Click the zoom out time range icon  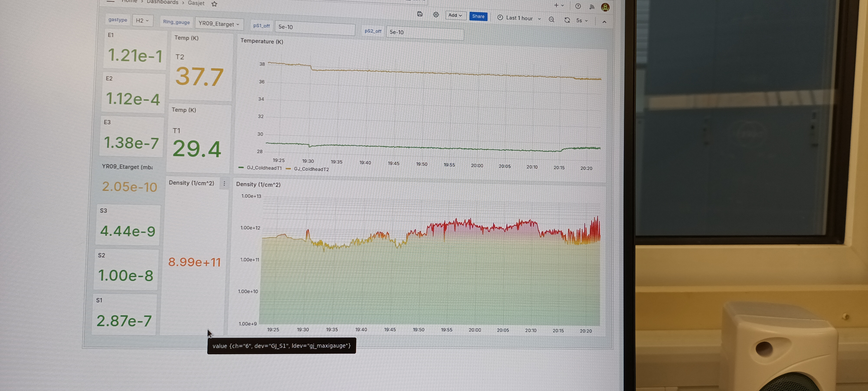coord(551,20)
